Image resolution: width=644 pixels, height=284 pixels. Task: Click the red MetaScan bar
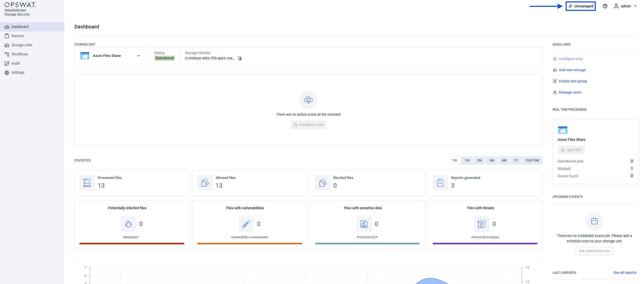(132, 244)
